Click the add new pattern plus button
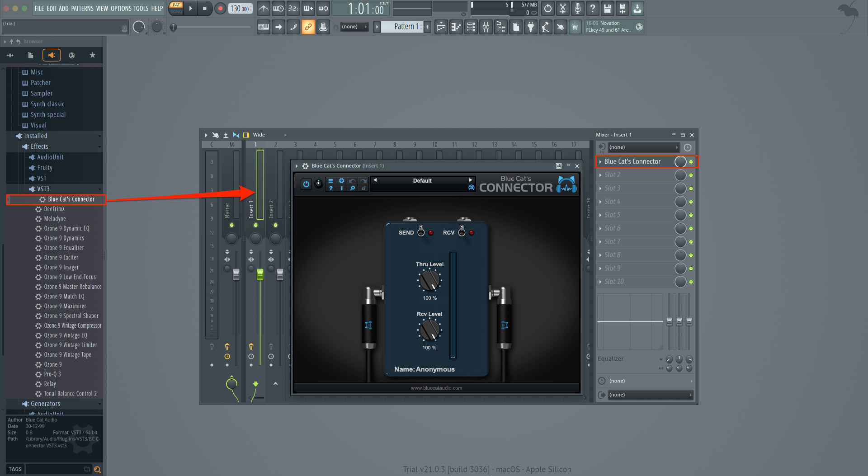The height and width of the screenshot is (476, 868). tap(427, 27)
